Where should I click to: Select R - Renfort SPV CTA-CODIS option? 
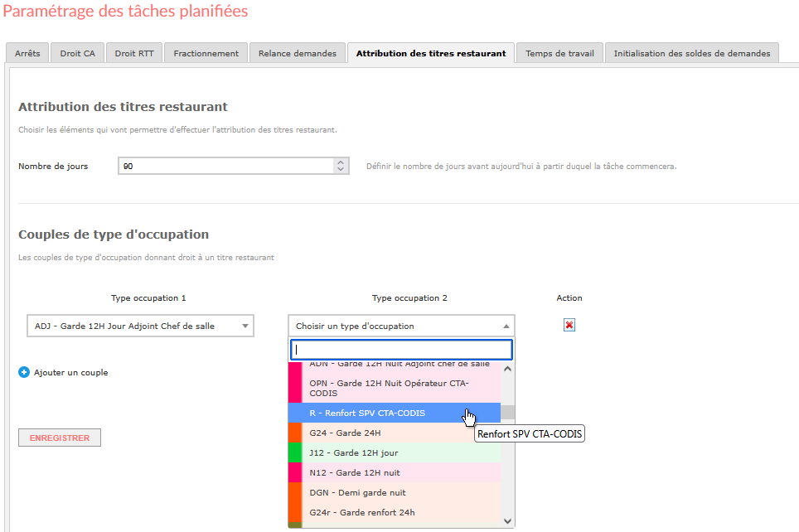(395, 413)
